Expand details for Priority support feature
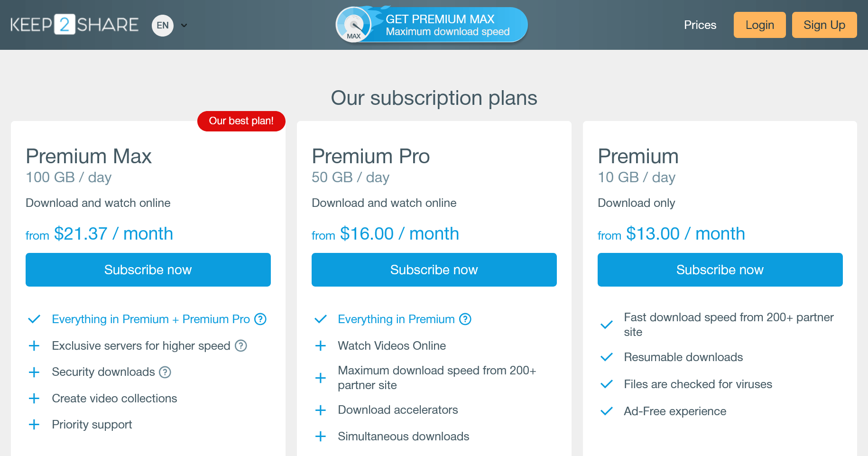 pyautogui.click(x=34, y=425)
